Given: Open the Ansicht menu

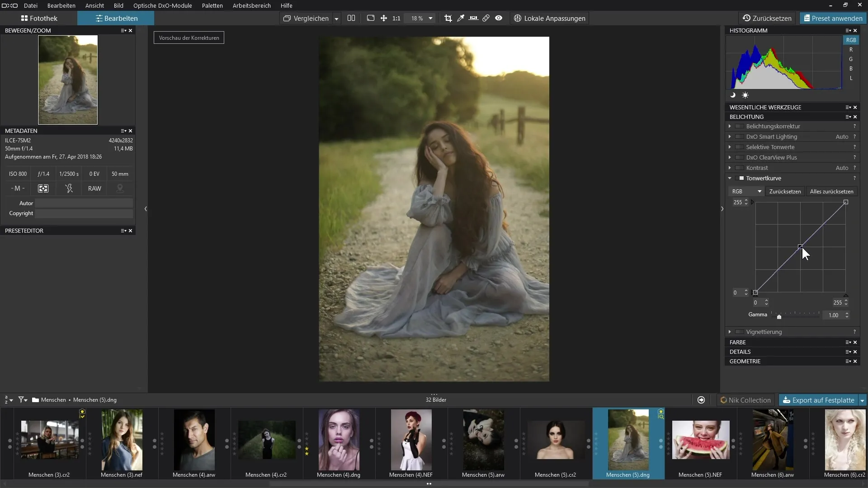Looking at the screenshot, I should [x=94, y=5].
